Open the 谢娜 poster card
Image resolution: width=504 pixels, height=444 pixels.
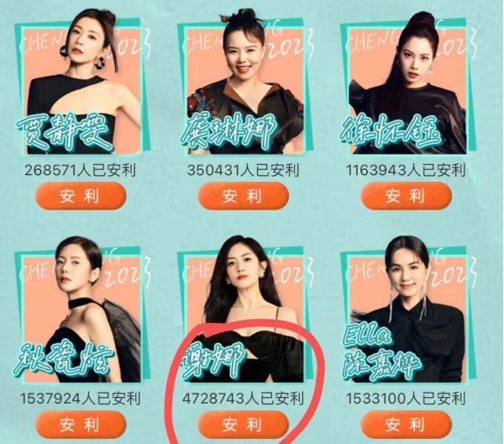pyautogui.click(x=242, y=310)
